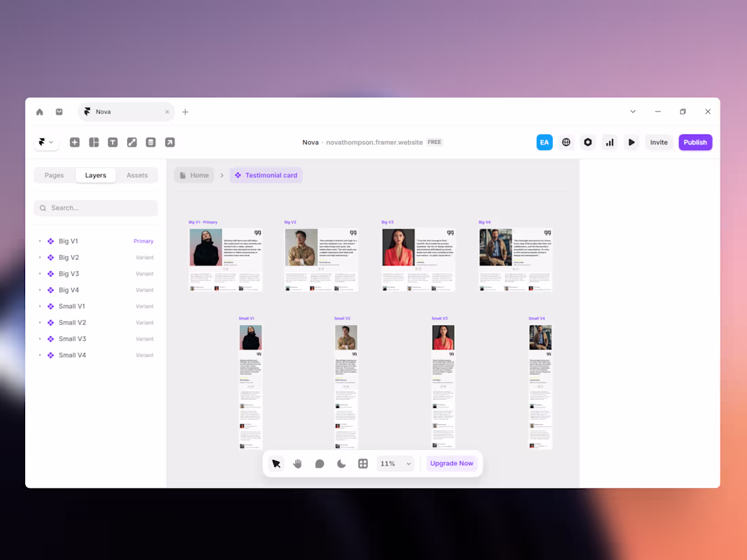The height and width of the screenshot is (560, 747).
Task: Select the vector drawing tool icon
Action: coord(132,142)
